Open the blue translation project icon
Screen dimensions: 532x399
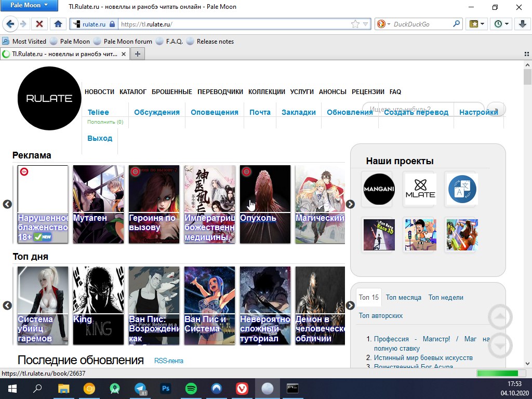click(462, 189)
